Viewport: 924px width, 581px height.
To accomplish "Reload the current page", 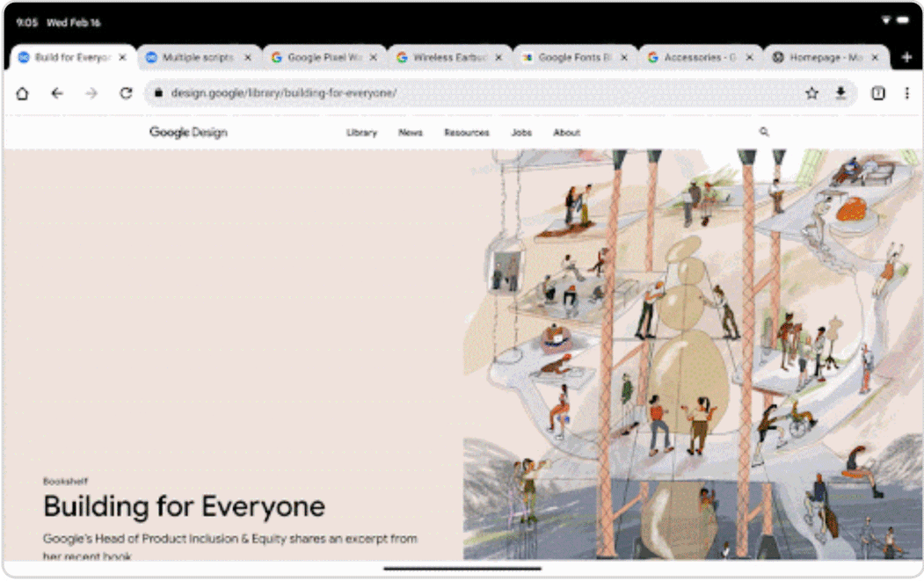I will click(126, 93).
